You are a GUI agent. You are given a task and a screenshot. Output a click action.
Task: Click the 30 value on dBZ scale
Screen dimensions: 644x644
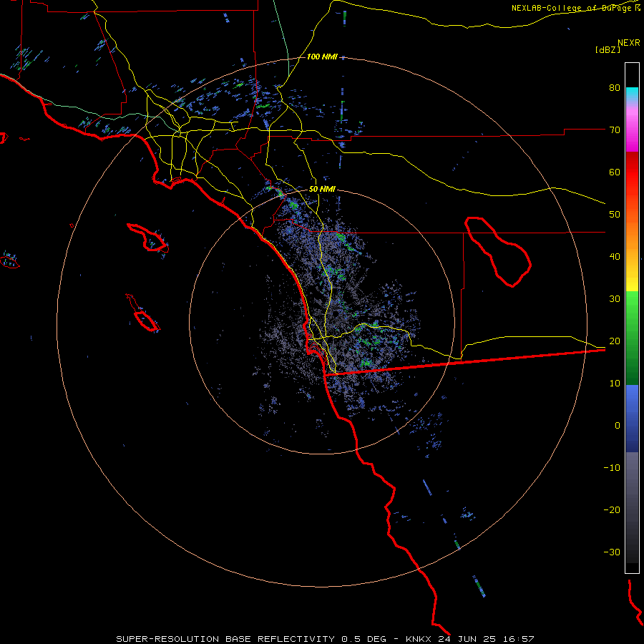point(615,299)
